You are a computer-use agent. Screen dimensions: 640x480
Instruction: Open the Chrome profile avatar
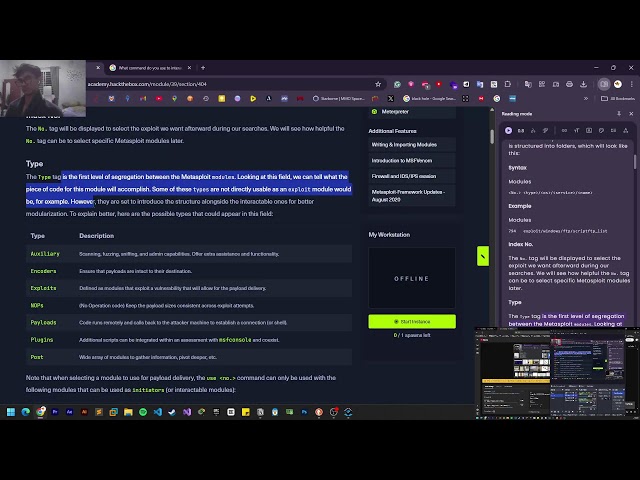point(618,84)
